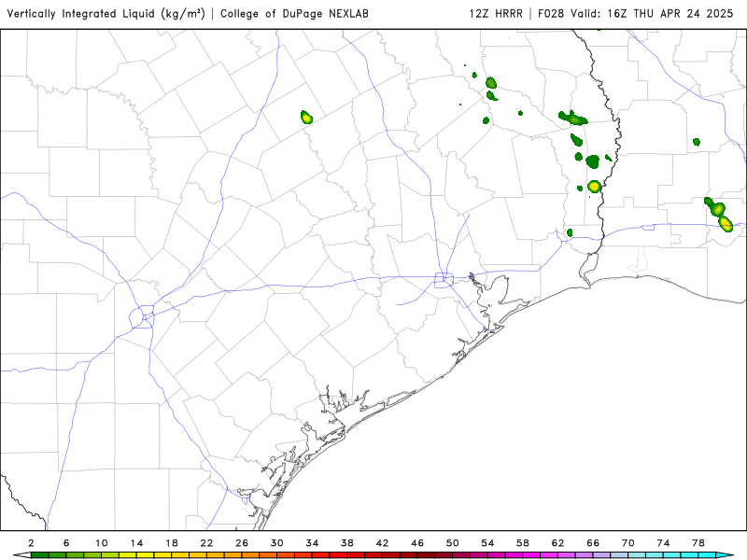Click the '38' label on the color scale
The image size is (747, 560).
coord(347,543)
